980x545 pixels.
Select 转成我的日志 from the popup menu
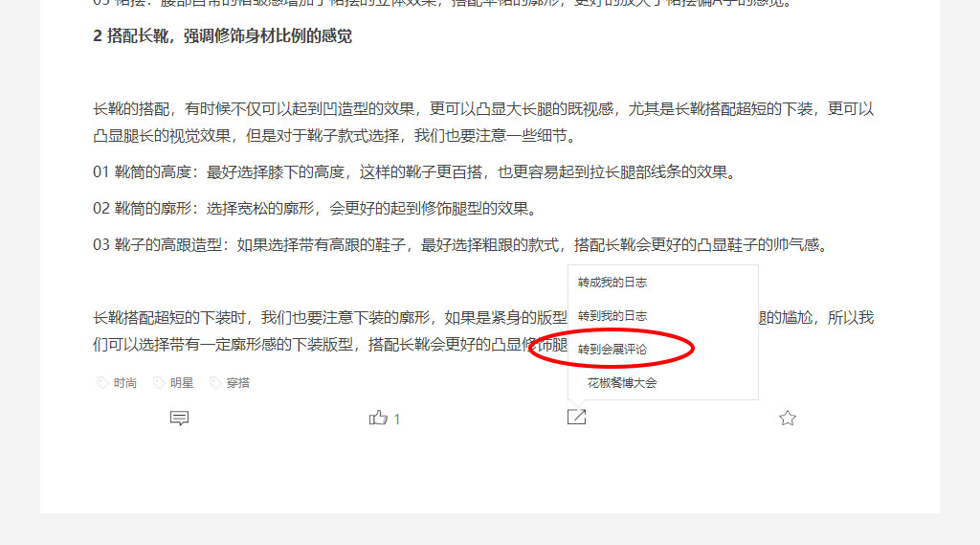(x=612, y=283)
